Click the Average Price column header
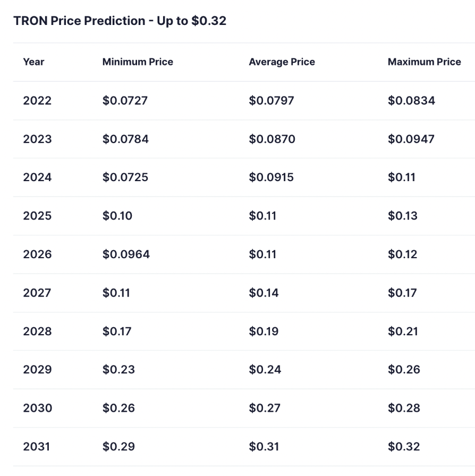The height and width of the screenshot is (476, 475). (x=282, y=62)
